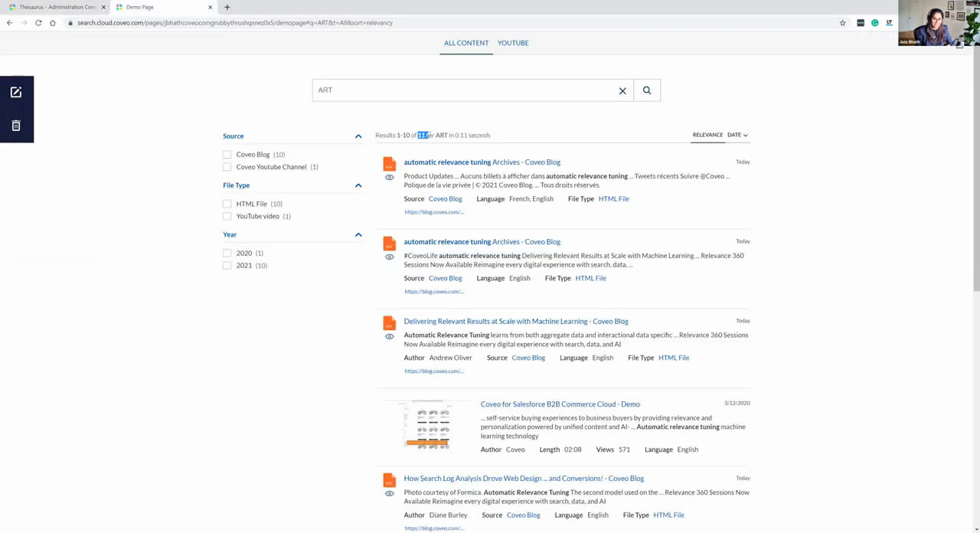Switch to the YouTube tab

512,43
